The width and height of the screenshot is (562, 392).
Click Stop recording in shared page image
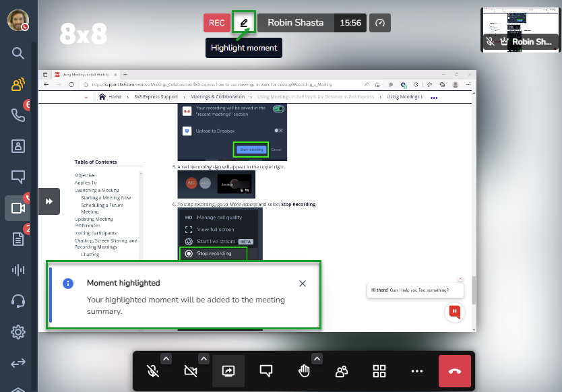pos(214,253)
